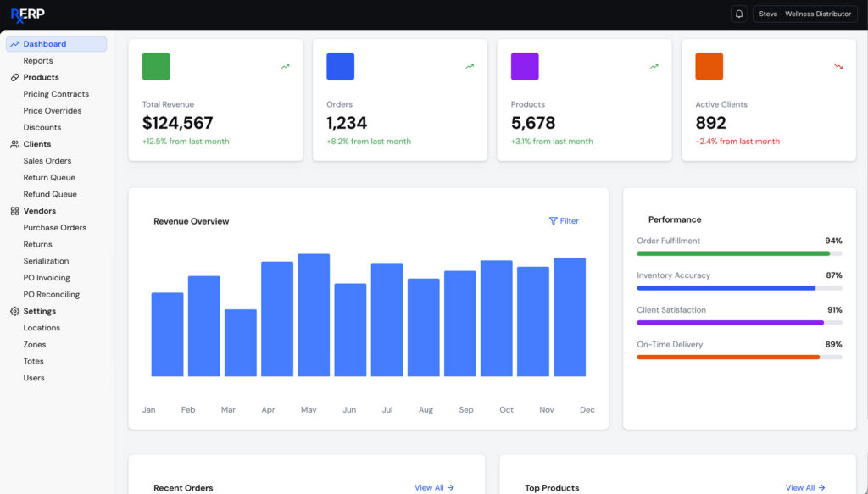Click the blue Orders card icon
The height and width of the screenshot is (494, 868).
[340, 66]
